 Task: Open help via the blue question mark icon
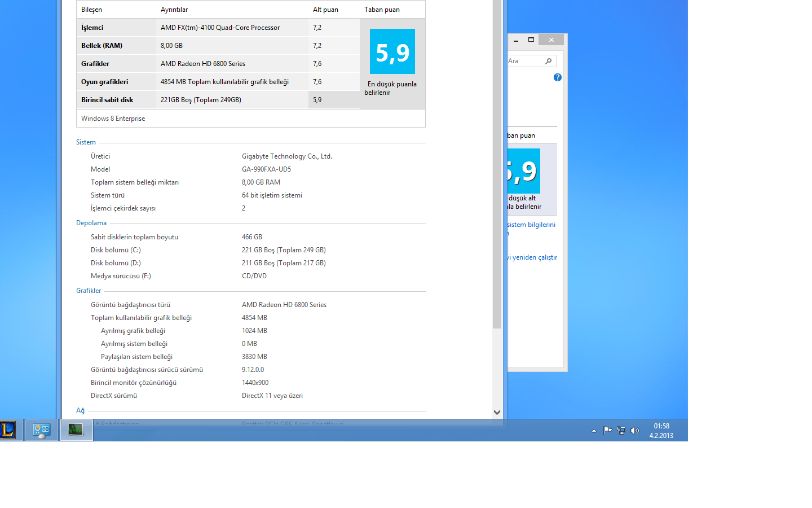point(557,77)
